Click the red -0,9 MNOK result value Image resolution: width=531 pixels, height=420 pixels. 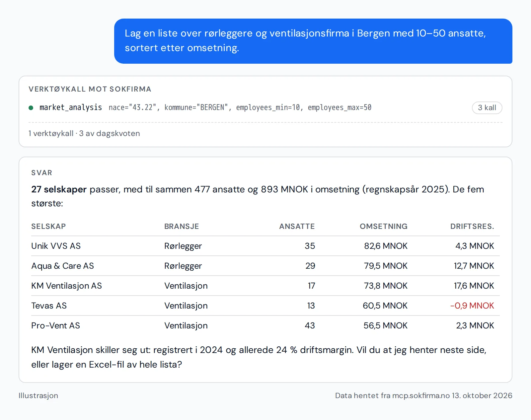[472, 306]
